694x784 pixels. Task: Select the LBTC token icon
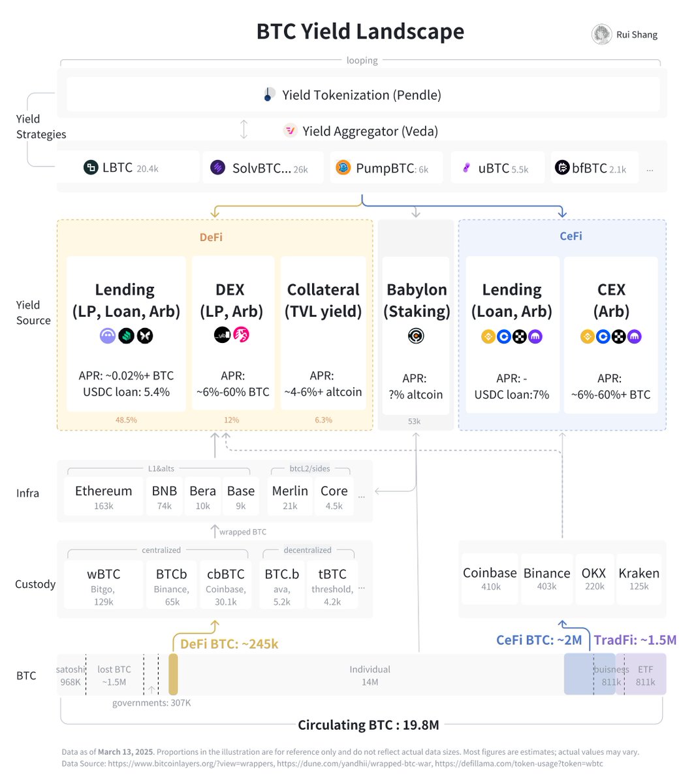tap(91, 167)
